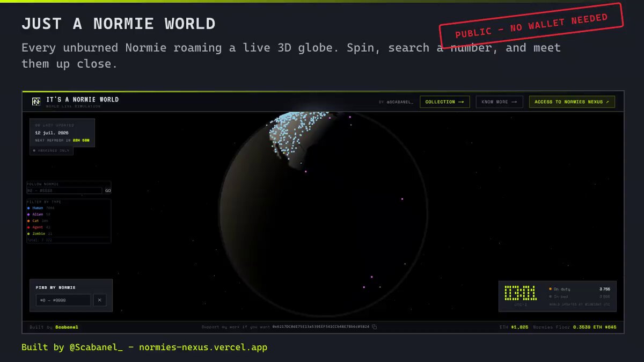Click the Normie World logo icon
The image size is (644, 362).
pos(36,102)
